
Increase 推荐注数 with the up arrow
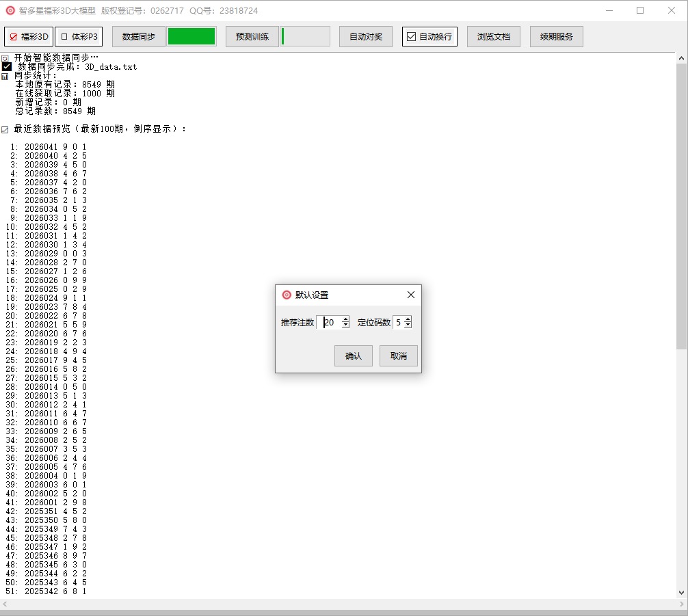pos(345,319)
